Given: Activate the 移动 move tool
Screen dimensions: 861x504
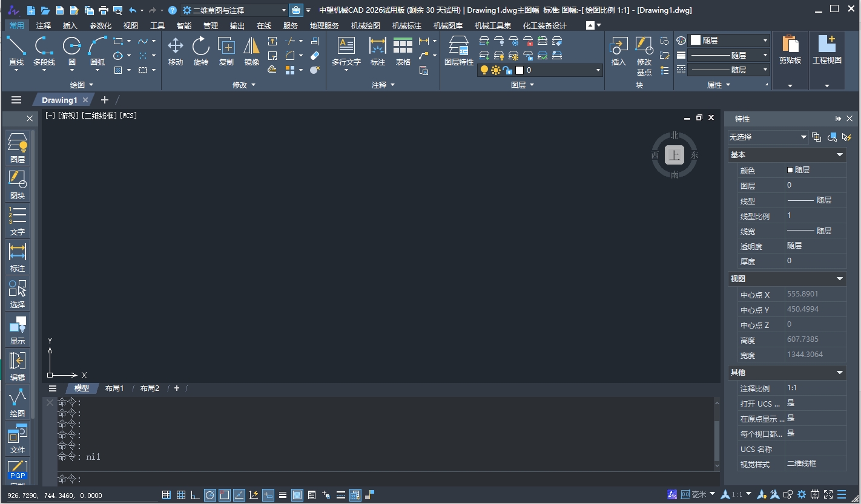Looking at the screenshot, I should 176,51.
